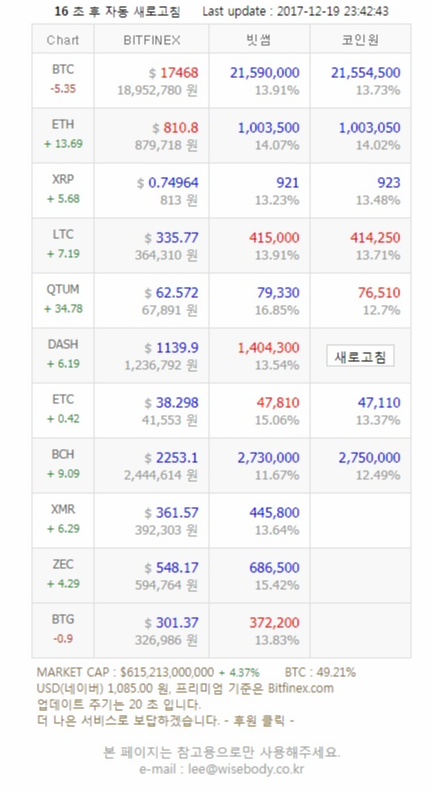
Task: Select 빗썸 XRP price 921
Action: [x=288, y=183]
